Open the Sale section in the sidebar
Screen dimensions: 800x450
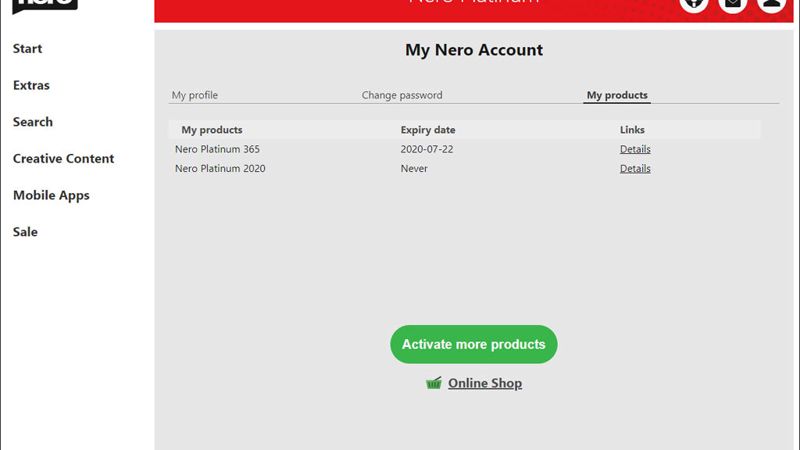25,232
